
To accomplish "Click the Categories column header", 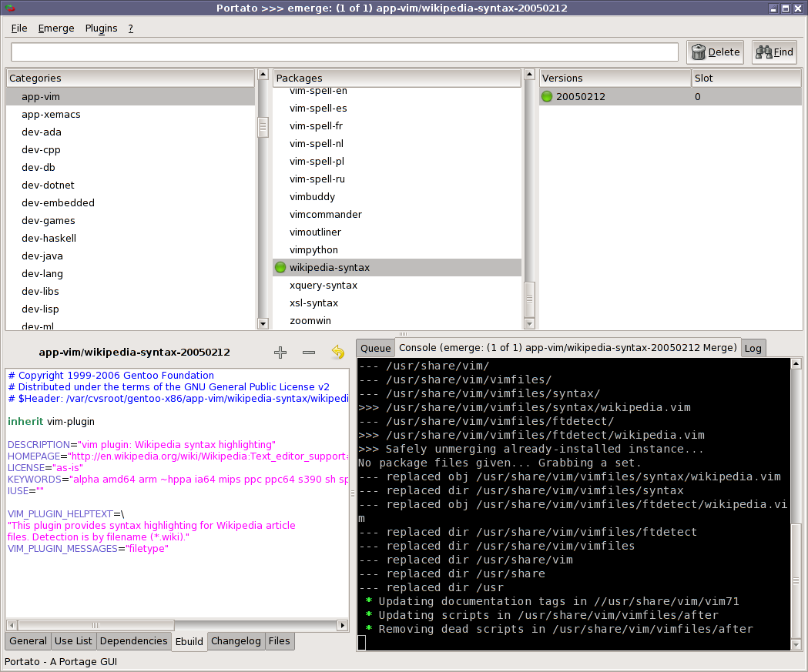I will 130,79.
